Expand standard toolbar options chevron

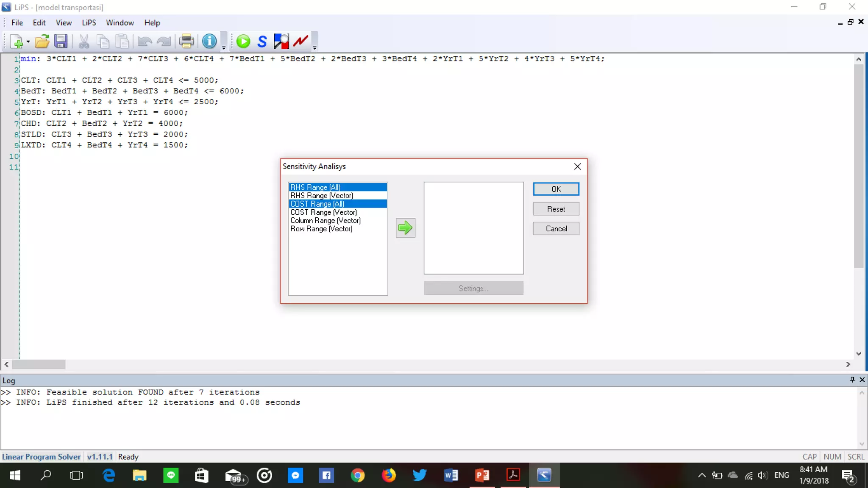pyautogui.click(x=224, y=47)
